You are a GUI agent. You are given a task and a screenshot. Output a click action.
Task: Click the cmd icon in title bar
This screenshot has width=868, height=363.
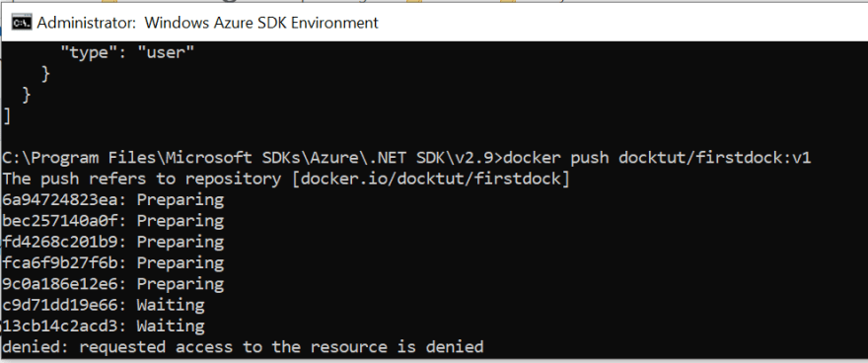point(22,23)
